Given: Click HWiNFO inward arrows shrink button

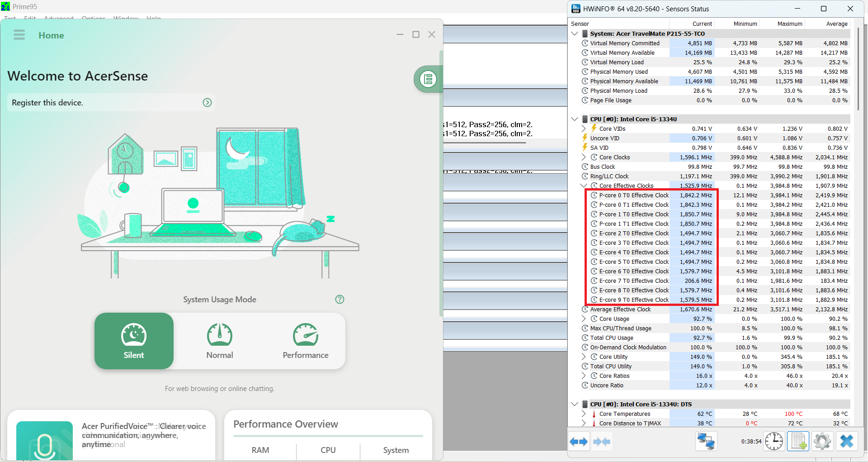Looking at the screenshot, I should 601,441.
